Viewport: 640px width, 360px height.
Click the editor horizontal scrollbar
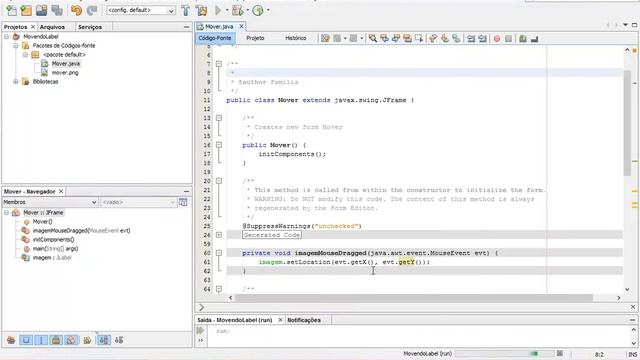pyautogui.click(x=413, y=298)
